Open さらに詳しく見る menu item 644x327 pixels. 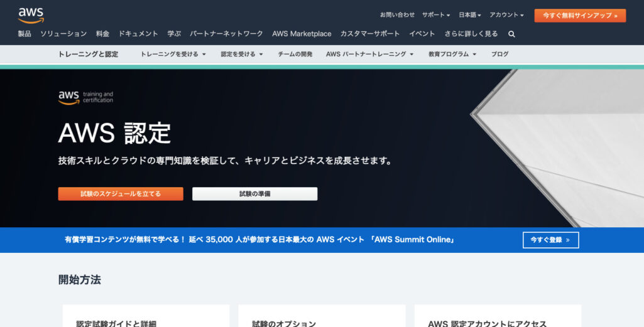[x=471, y=34]
